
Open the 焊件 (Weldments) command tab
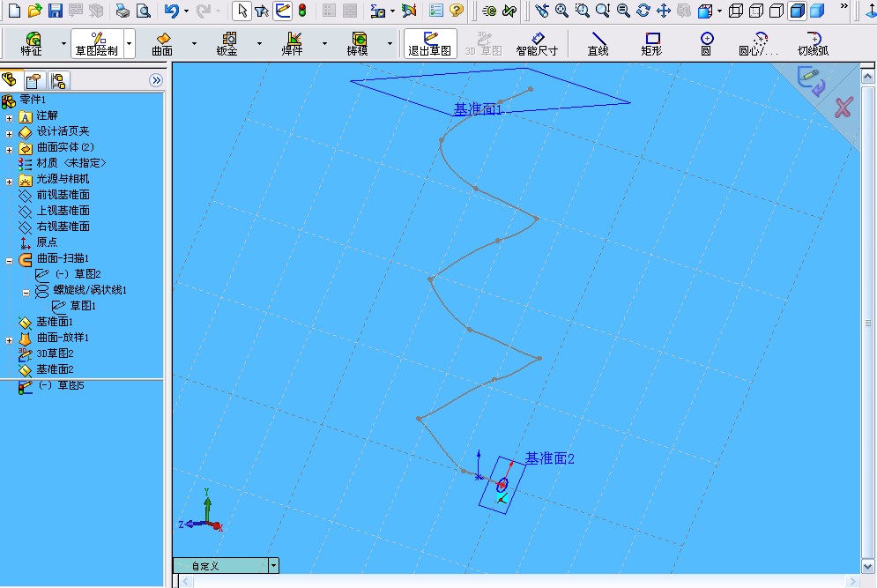pos(292,44)
